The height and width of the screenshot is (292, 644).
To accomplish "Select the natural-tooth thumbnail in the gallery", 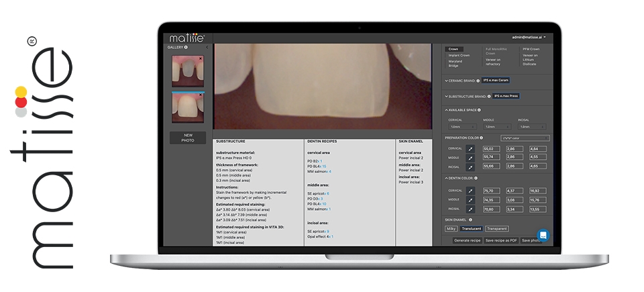I will pyautogui.click(x=188, y=108).
